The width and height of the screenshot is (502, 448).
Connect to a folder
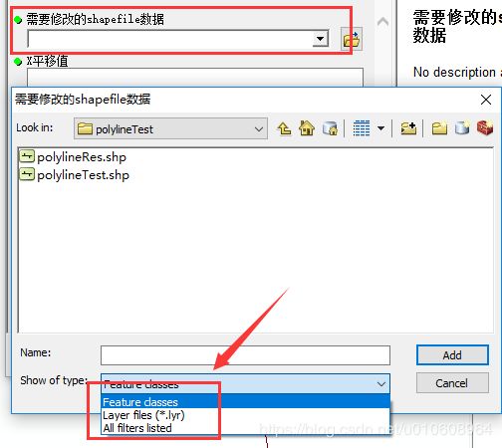(408, 128)
